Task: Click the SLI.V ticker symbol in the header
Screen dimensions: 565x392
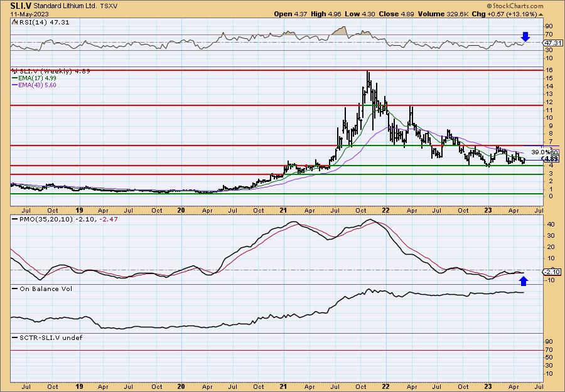Action: [21, 6]
